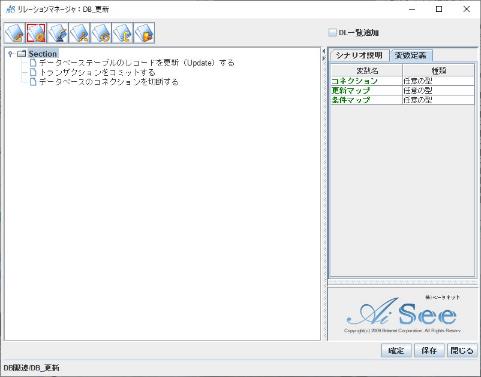481x377 pixels.
Task: Click the 確定 button
Action: coord(396,350)
